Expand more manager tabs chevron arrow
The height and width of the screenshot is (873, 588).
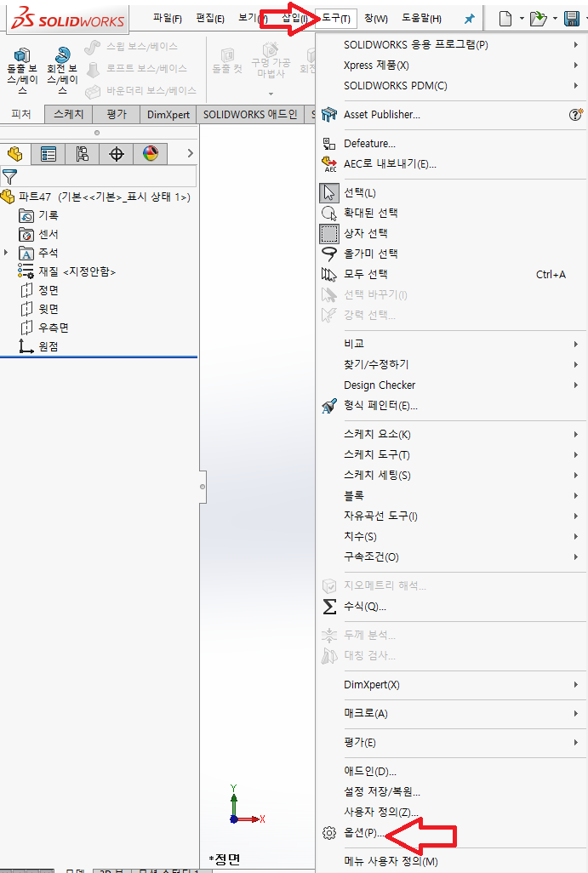point(190,153)
